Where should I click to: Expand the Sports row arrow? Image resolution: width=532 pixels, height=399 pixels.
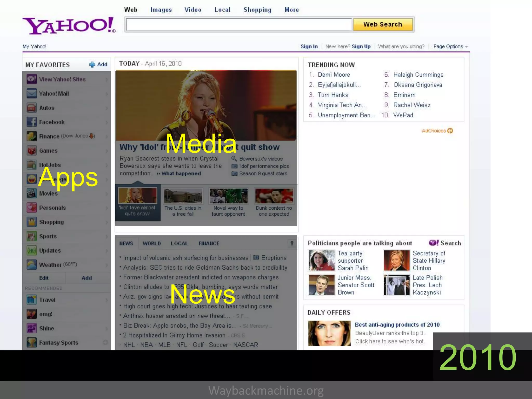click(107, 237)
